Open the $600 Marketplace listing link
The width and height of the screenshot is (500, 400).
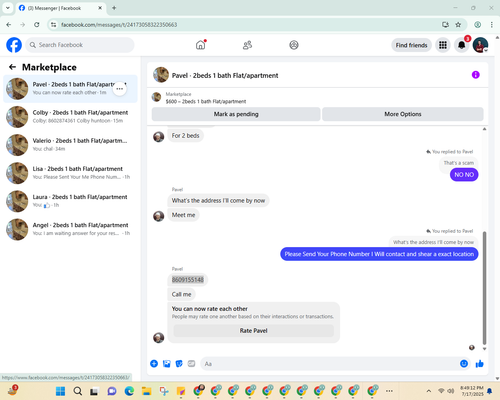[x=206, y=101]
